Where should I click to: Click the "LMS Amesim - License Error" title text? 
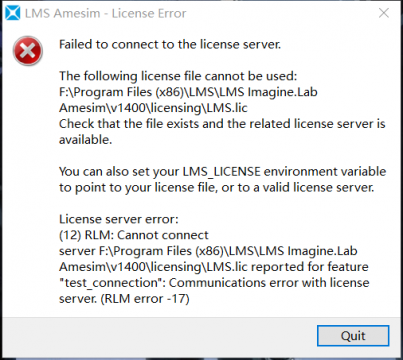[106, 13]
